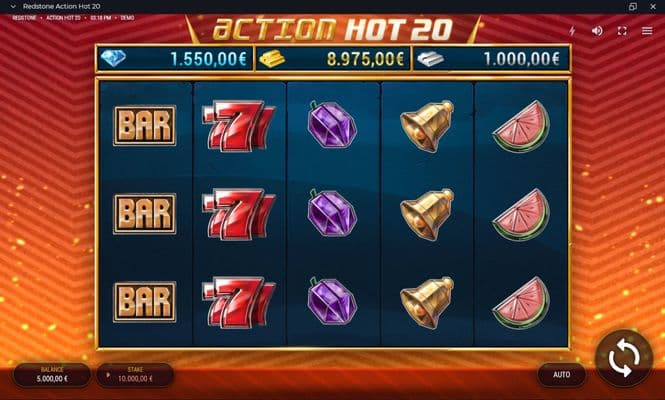Expand the Stake amount selector
The height and width of the screenshot is (400, 665).
pos(135,375)
